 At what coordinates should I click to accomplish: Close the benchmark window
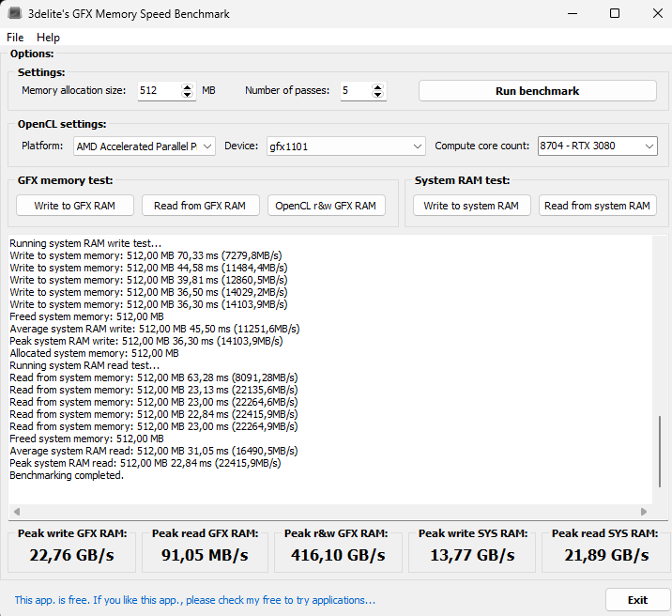tap(657, 13)
